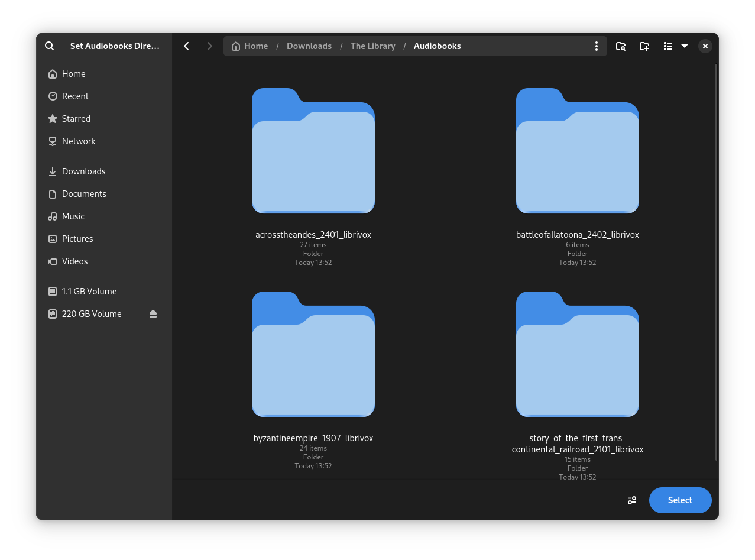
Task: Eject the 220 GB Volume
Action: (153, 314)
